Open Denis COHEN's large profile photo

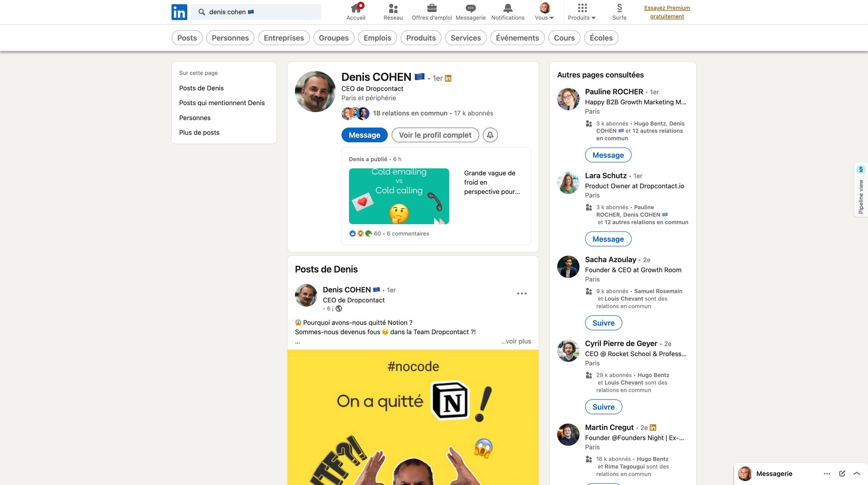coord(315,91)
